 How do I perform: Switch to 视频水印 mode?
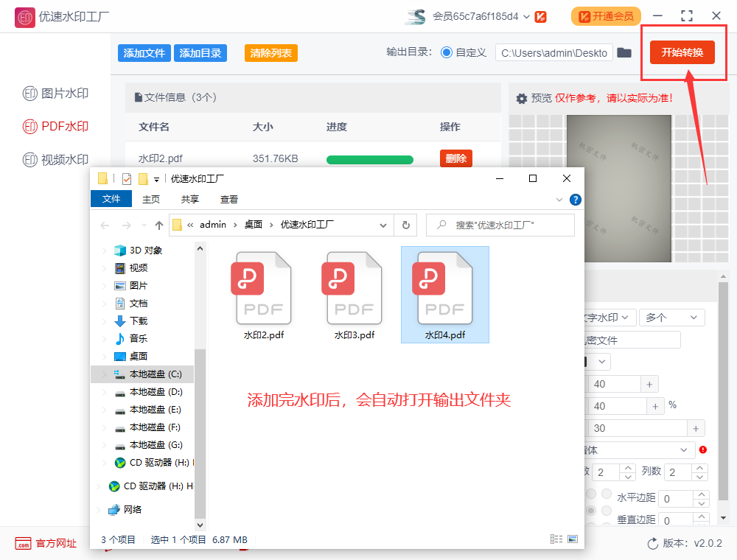point(55,160)
